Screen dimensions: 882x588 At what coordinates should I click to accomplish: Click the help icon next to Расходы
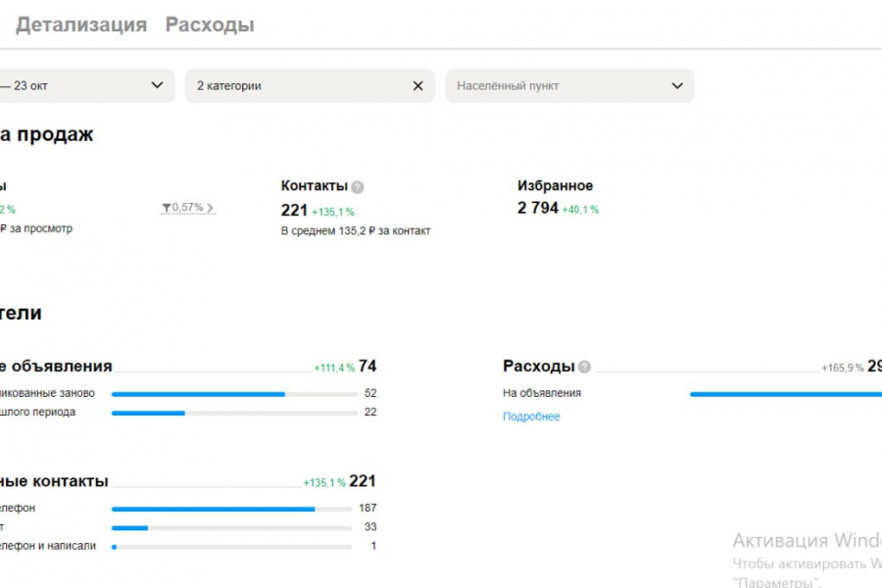584,367
